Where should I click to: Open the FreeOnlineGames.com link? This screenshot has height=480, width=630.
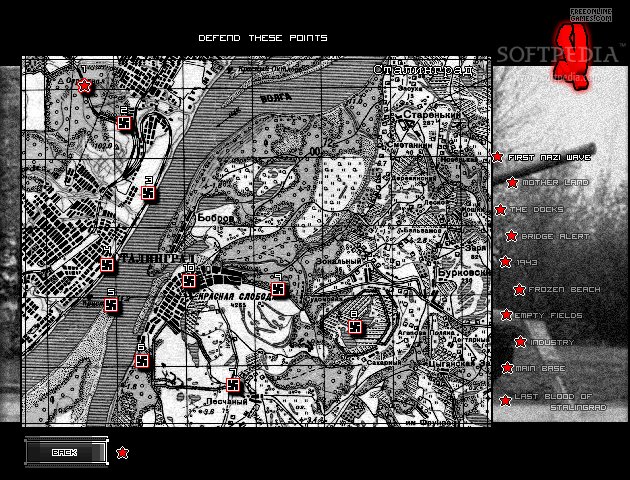pyautogui.click(x=591, y=15)
